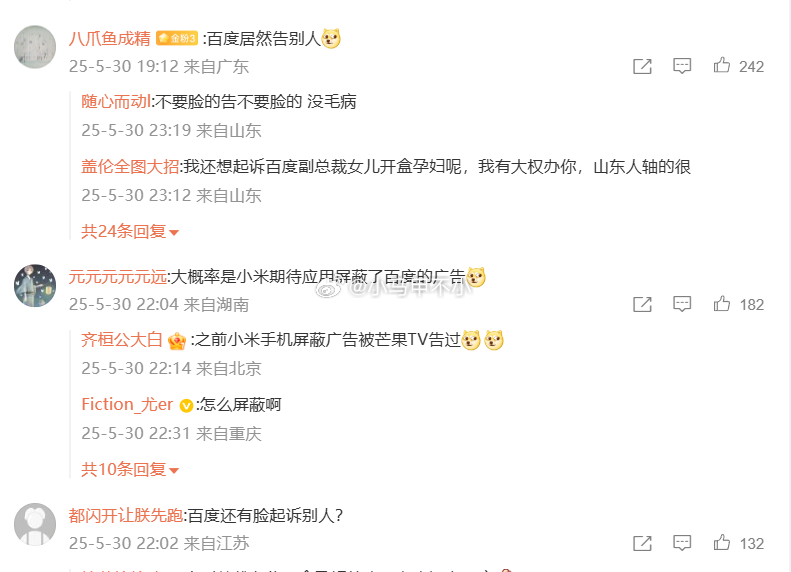Screen dimensions: 791x572
Task: Expand the 共10条回复 replies
Action: (x=130, y=470)
